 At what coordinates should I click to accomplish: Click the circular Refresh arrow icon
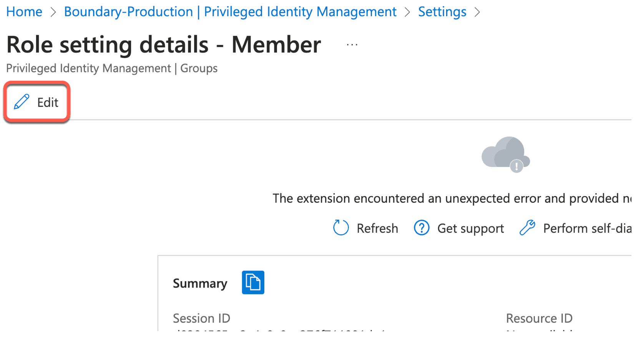341,228
